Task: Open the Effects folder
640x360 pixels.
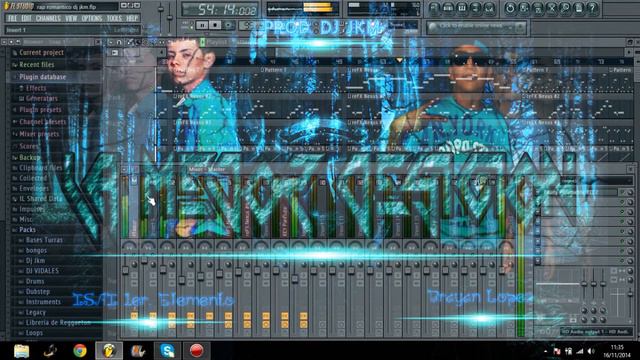Action: coord(36,88)
